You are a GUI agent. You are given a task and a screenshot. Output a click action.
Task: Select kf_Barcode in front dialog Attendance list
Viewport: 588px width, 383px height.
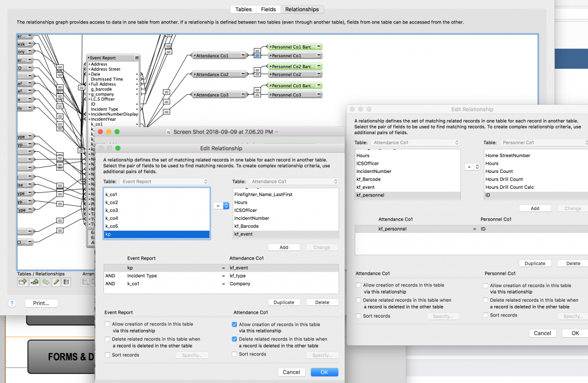286,226
